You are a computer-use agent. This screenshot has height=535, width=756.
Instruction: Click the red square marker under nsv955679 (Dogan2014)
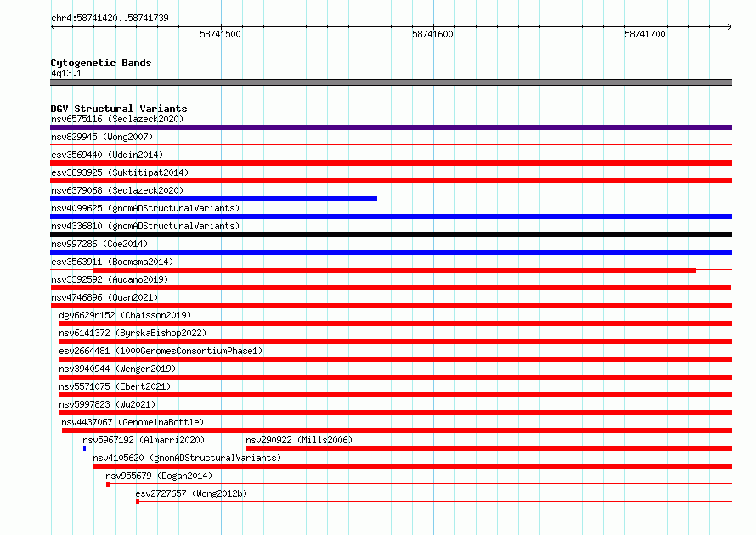(108, 484)
